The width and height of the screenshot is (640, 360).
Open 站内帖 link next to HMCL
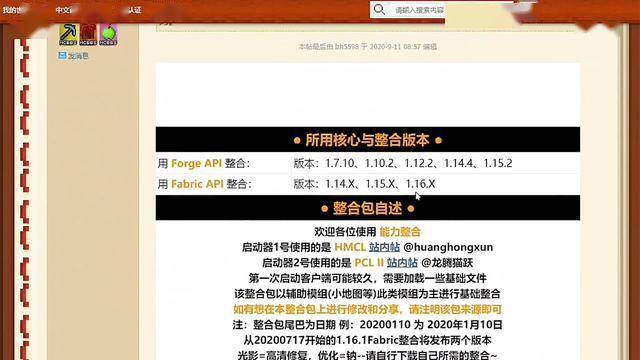[x=384, y=247]
